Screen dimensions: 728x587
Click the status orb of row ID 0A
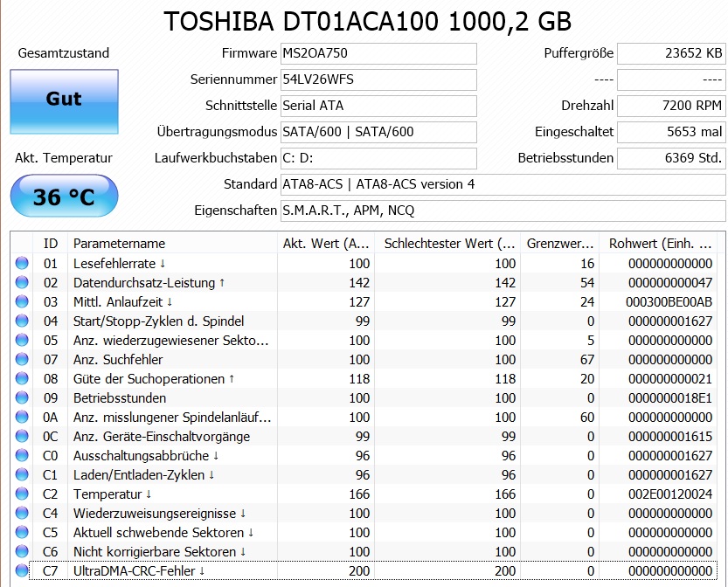pyautogui.click(x=22, y=417)
